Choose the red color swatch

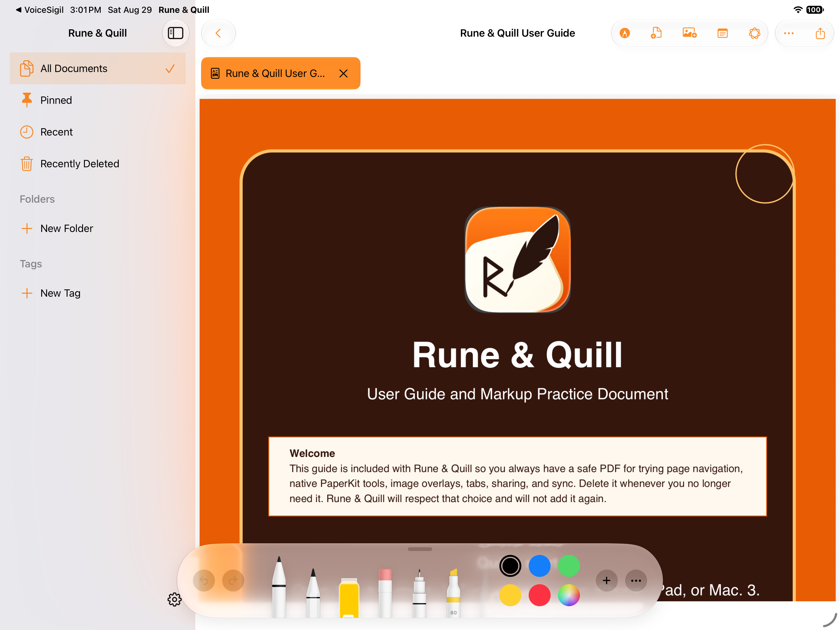(539, 595)
